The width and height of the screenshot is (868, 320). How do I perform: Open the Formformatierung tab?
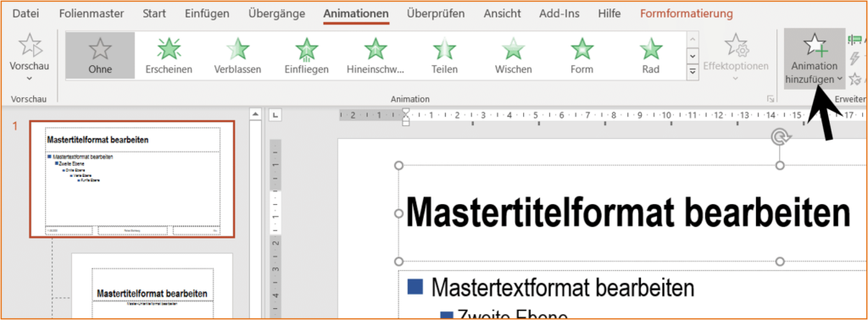click(x=687, y=14)
